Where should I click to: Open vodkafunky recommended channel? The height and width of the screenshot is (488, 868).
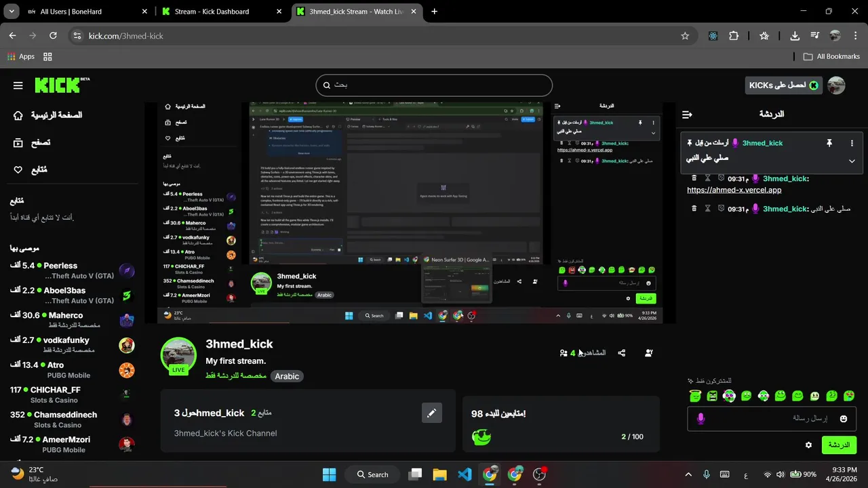click(73, 345)
